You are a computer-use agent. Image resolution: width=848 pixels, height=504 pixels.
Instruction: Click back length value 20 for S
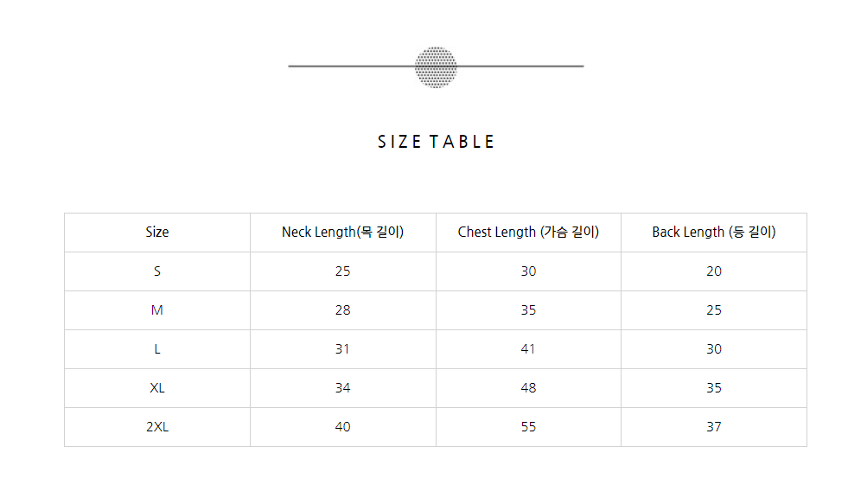[714, 271]
